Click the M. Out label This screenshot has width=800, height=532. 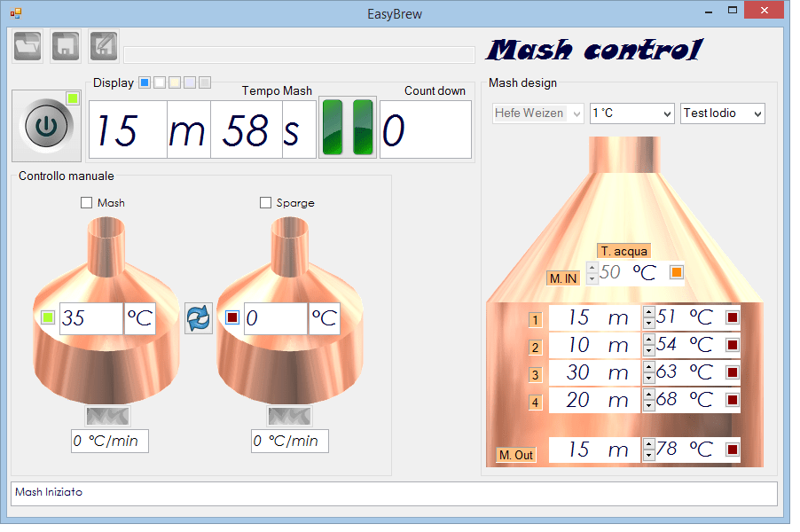click(516, 455)
